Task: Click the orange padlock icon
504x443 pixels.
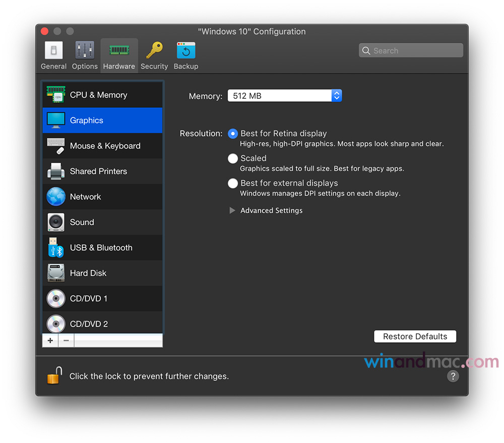Action: click(54, 376)
